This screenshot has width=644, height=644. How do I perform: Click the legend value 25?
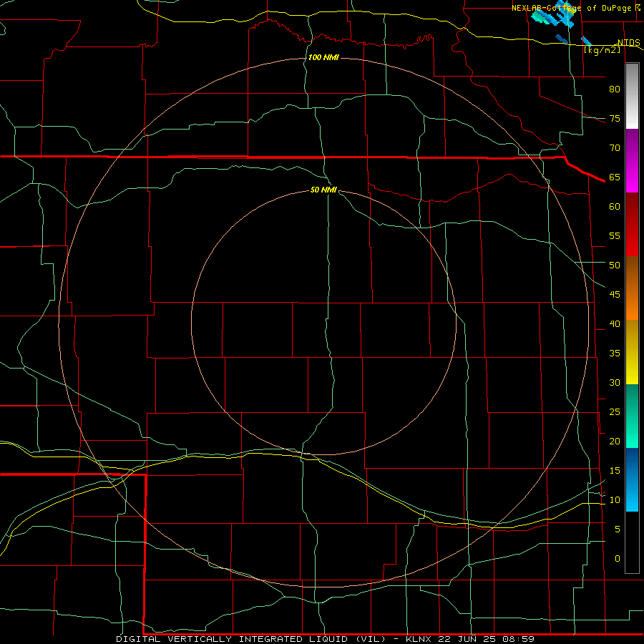coord(615,411)
